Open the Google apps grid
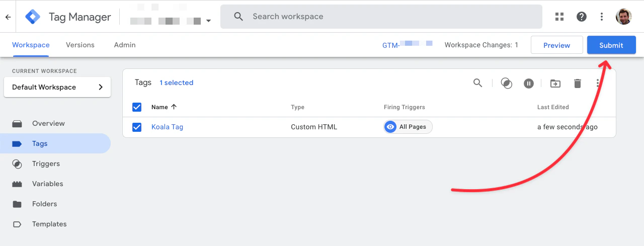Viewport: 644px width, 246px height. [x=559, y=17]
